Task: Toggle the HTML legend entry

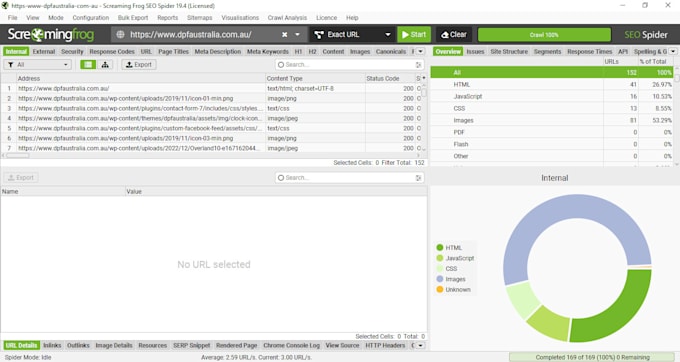Action: coord(449,248)
